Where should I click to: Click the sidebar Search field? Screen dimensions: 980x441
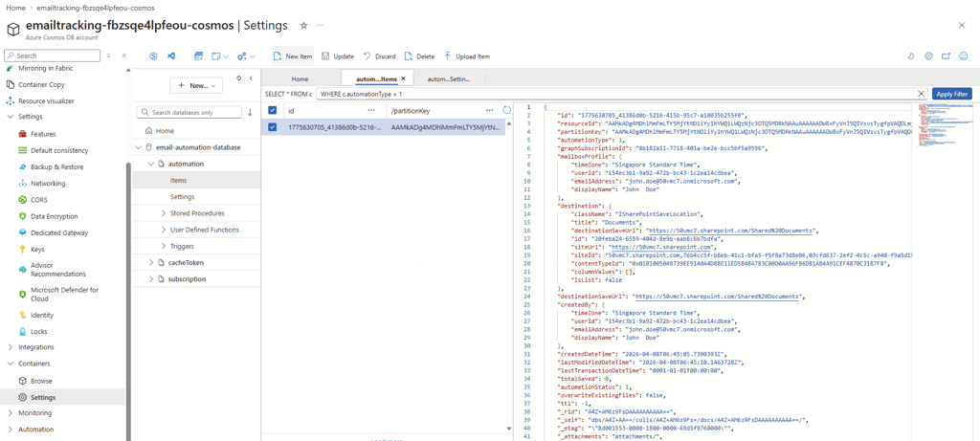pos(53,55)
